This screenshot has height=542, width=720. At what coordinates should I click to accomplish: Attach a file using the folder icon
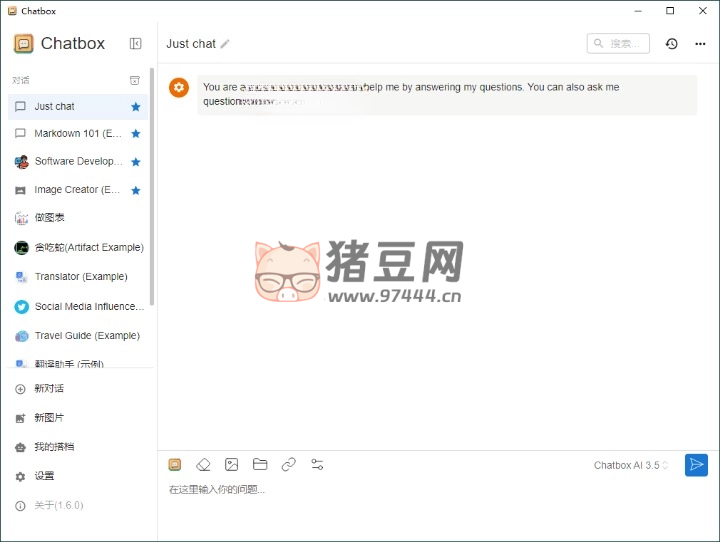tap(260, 465)
